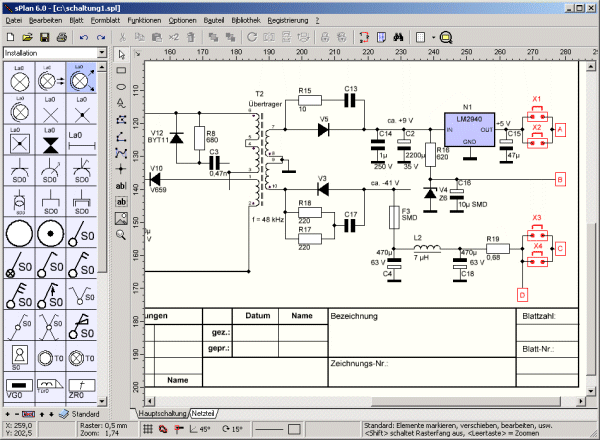The image size is (600, 440).
Task: Open a file with the folder icon
Action: coord(27,37)
